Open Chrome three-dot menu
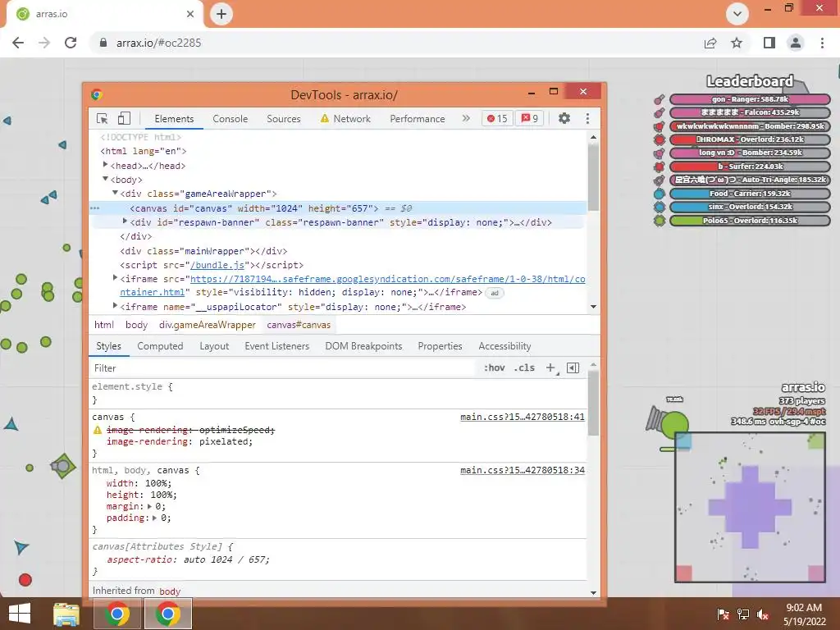This screenshot has width=840, height=630. tap(822, 43)
